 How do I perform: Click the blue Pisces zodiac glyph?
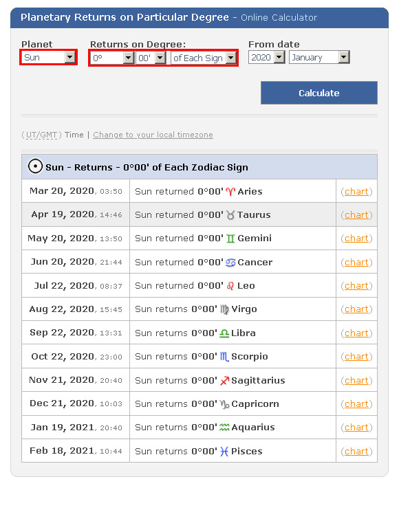pyautogui.click(x=224, y=452)
